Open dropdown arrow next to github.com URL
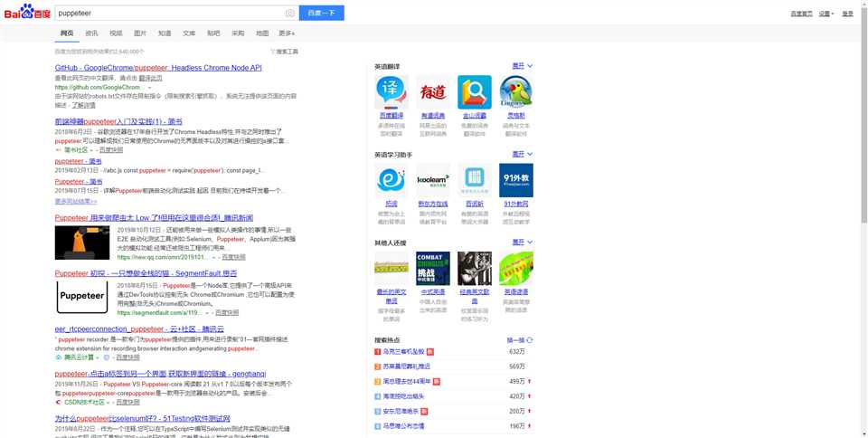Viewport: 868px width, 438px height. (x=149, y=88)
